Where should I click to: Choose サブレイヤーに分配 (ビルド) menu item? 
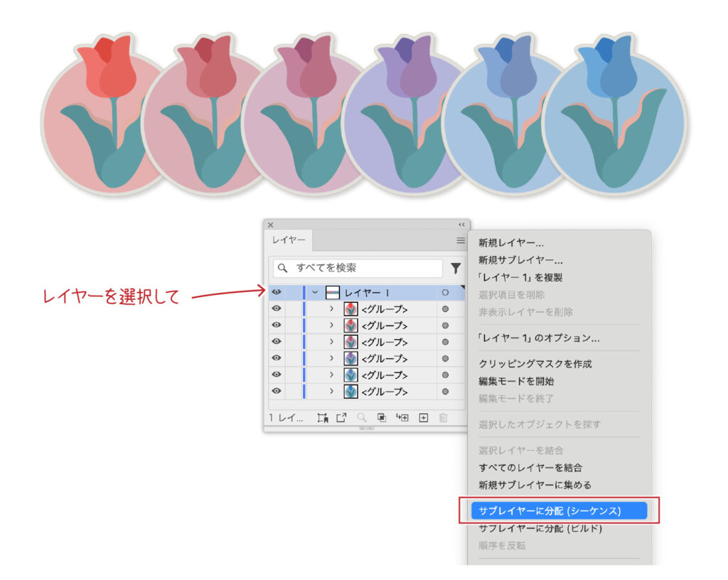[540, 529]
